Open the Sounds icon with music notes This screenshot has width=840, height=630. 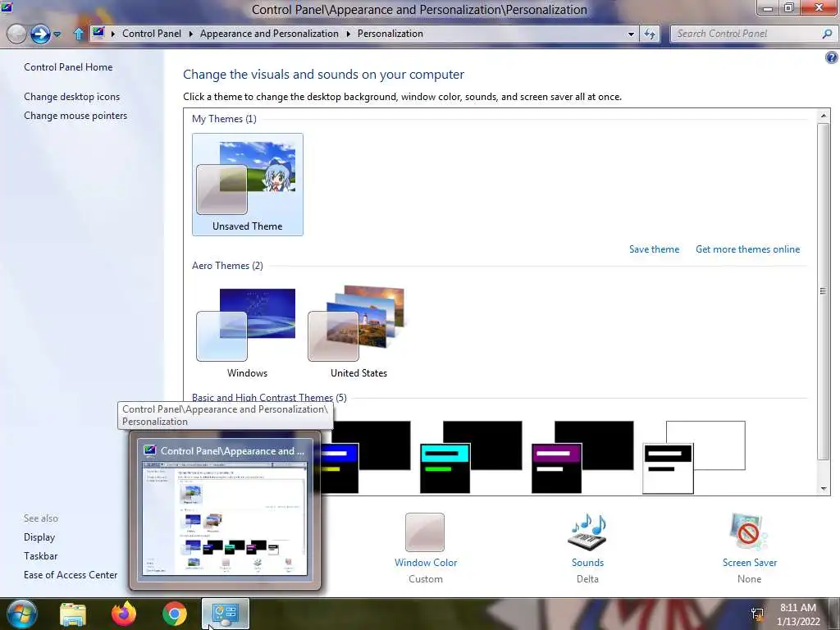point(587,532)
